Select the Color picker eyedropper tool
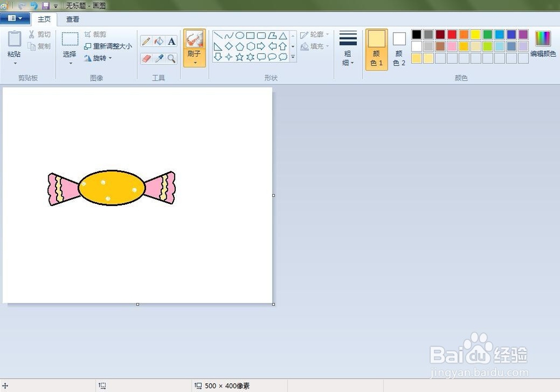Image resolution: width=560 pixels, height=392 pixels. click(159, 59)
